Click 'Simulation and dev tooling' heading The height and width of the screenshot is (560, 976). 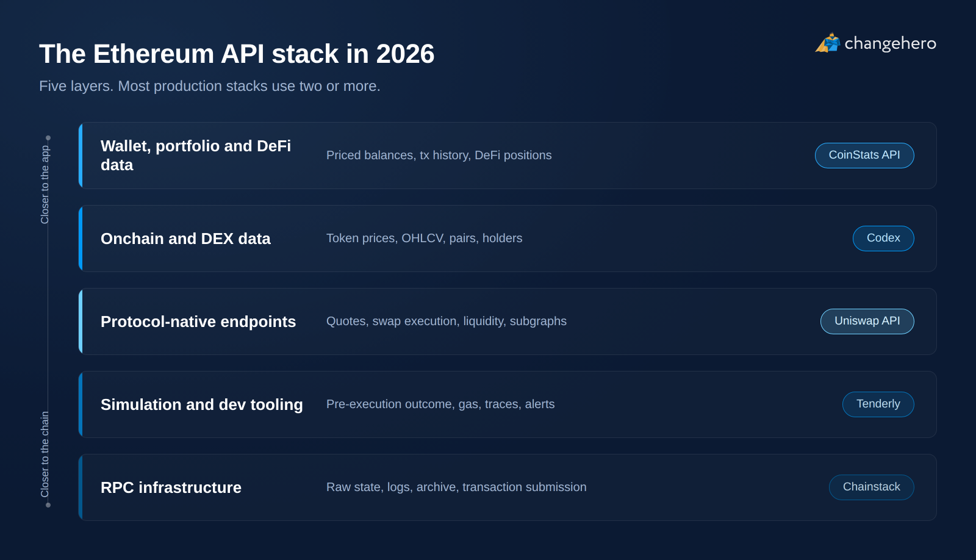click(x=202, y=404)
